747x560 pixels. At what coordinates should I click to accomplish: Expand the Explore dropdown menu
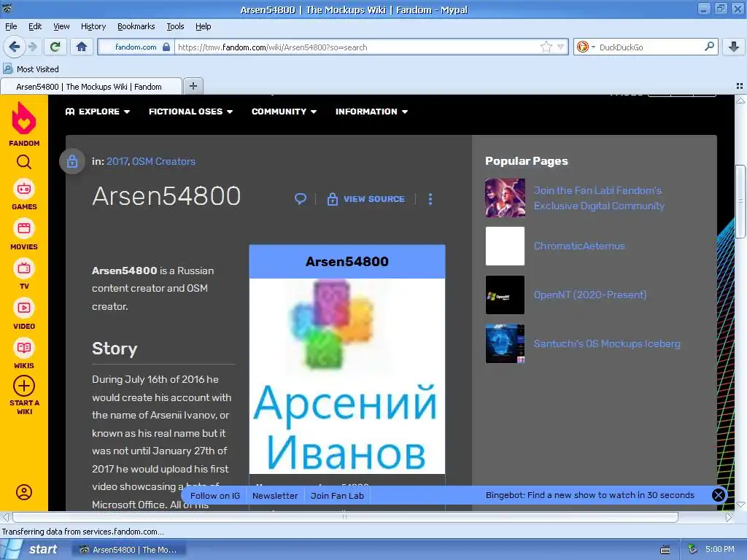point(97,112)
